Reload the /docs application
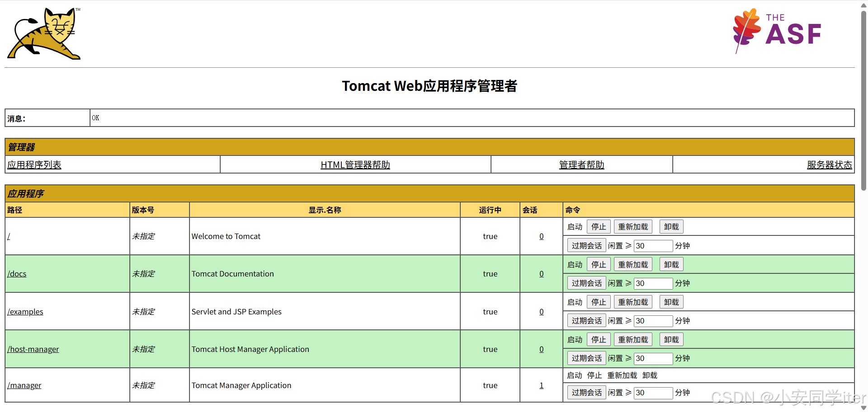The width and height of the screenshot is (868, 412). click(633, 265)
